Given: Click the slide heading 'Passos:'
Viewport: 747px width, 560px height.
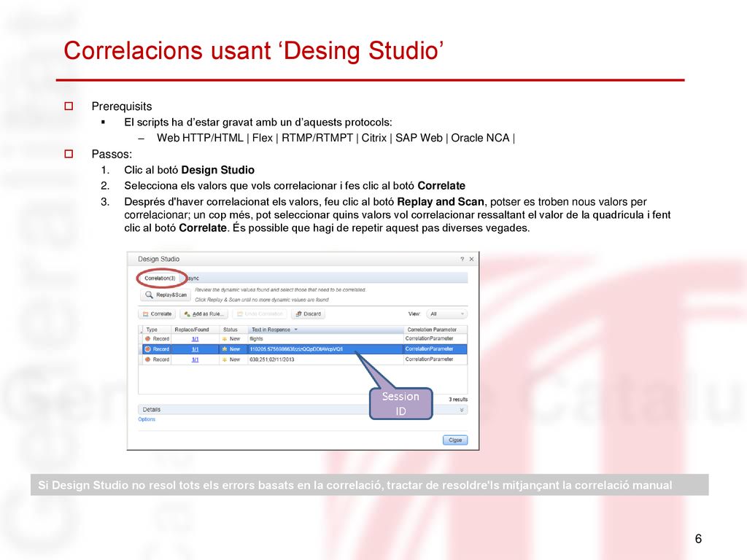Looking at the screenshot, I should point(112,155).
